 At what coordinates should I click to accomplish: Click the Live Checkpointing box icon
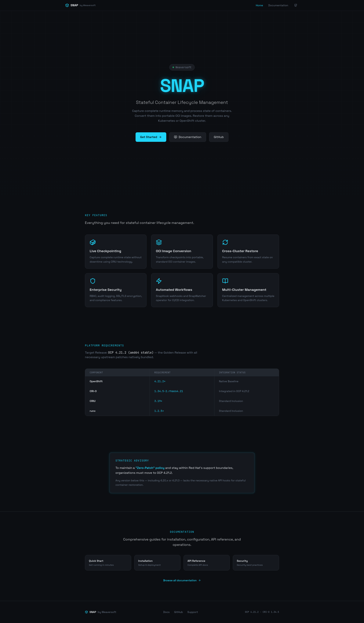click(x=93, y=242)
